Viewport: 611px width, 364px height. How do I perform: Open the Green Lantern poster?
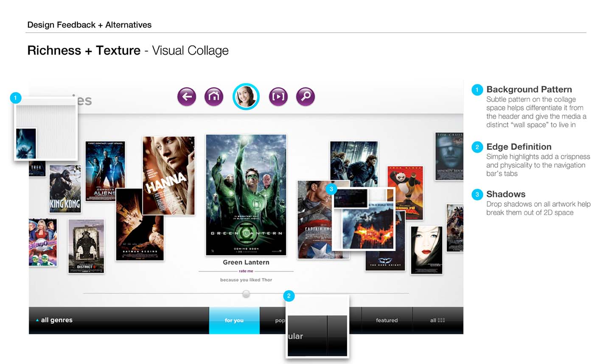point(246,195)
